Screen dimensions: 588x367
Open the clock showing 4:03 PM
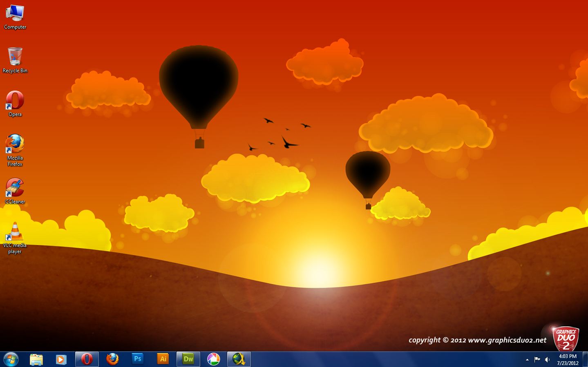point(568,360)
